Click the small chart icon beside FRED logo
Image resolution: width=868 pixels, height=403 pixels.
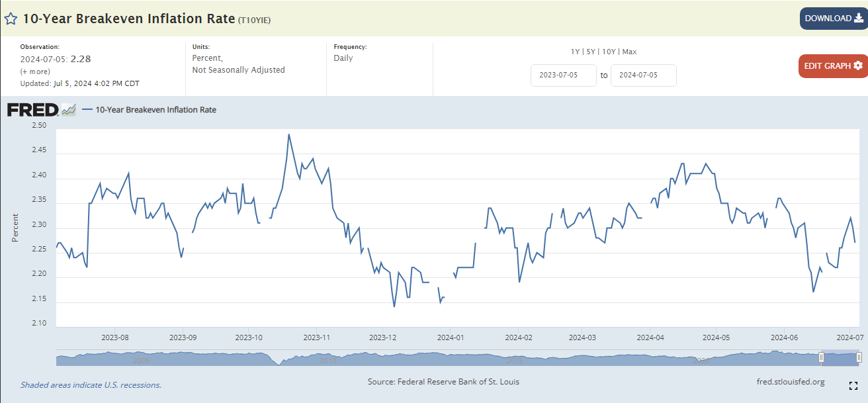click(x=69, y=111)
